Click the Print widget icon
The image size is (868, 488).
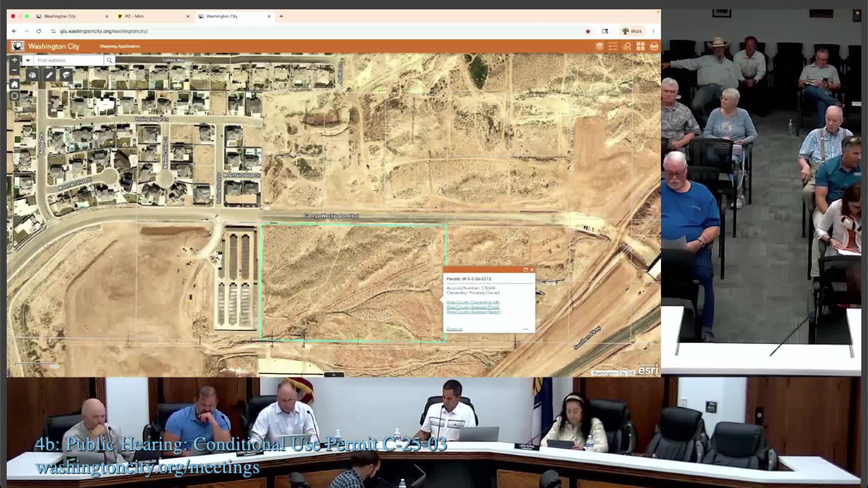pyautogui.click(x=654, y=46)
